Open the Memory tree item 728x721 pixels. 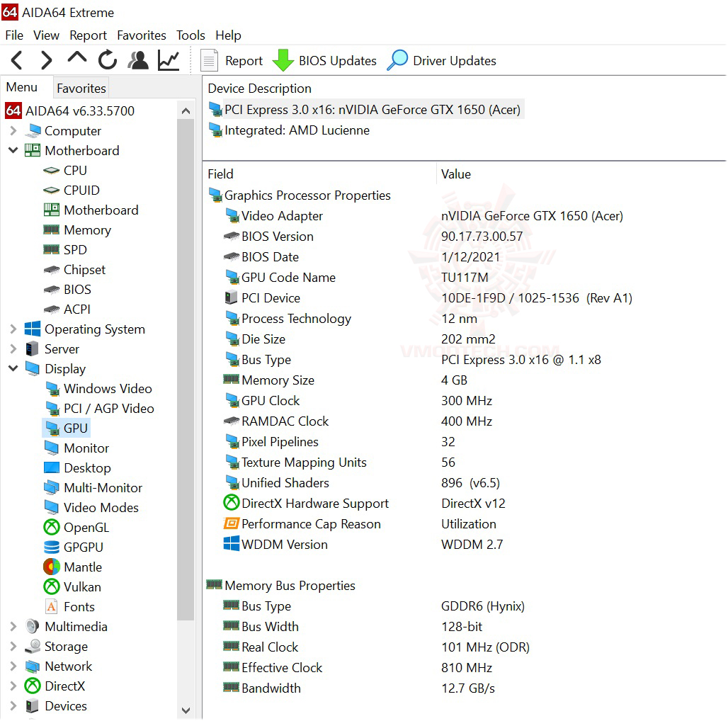pyautogui.click(x=88, y=229)
